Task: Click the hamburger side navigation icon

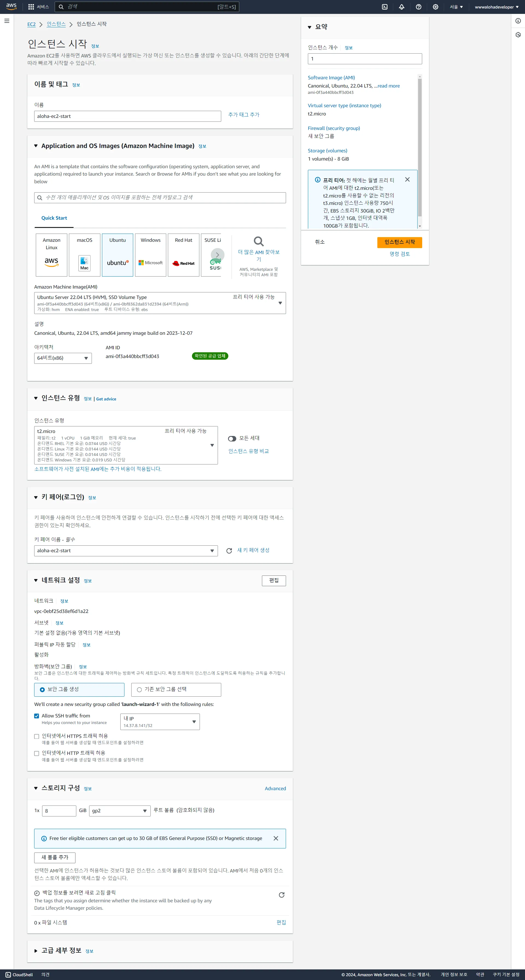Action: tap(7, 21)
